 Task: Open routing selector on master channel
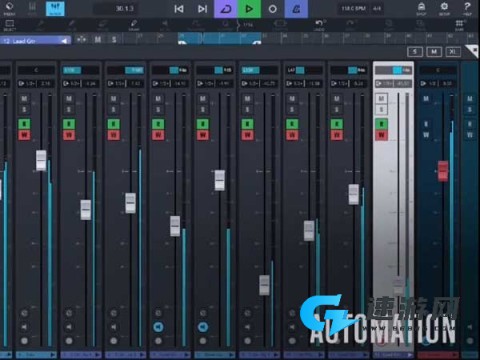(438, 83)
